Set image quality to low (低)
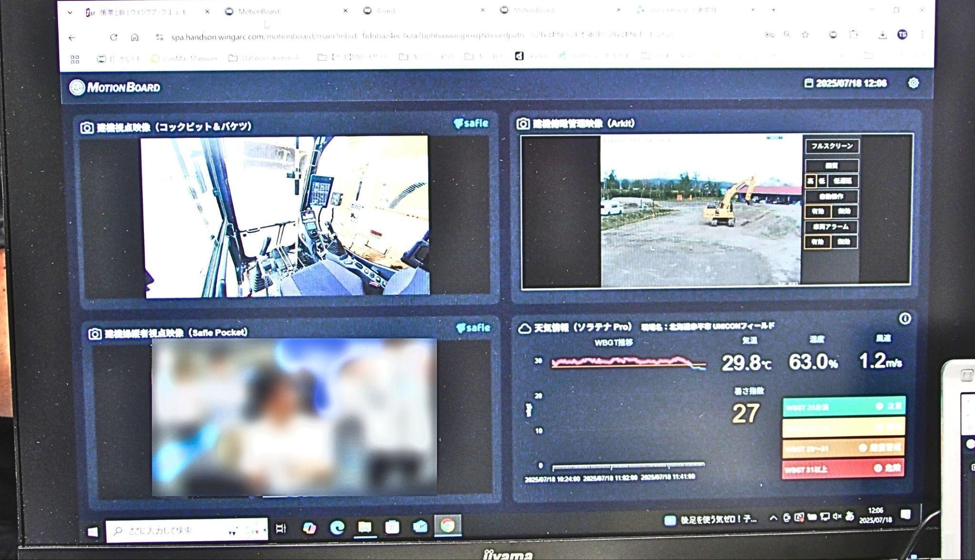Viewport: 975px width, 560px height. 822,181
